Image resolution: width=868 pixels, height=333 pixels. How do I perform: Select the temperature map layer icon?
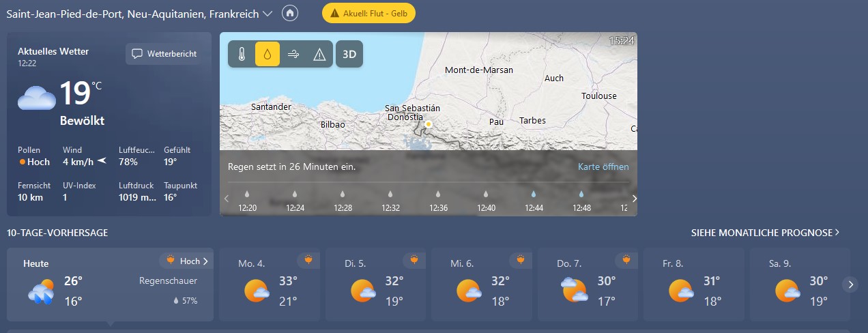point(242,55)
